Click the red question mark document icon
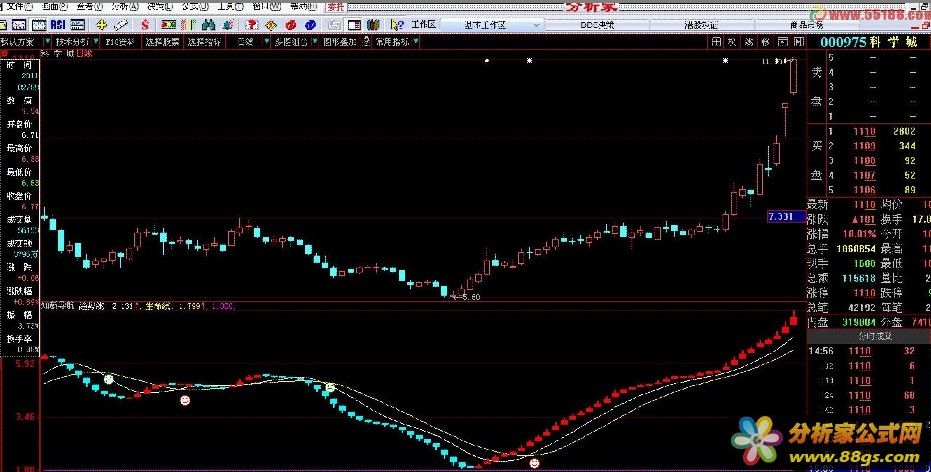Image resolution: width=931 pixels, height=472 pixels. point(252,25)
